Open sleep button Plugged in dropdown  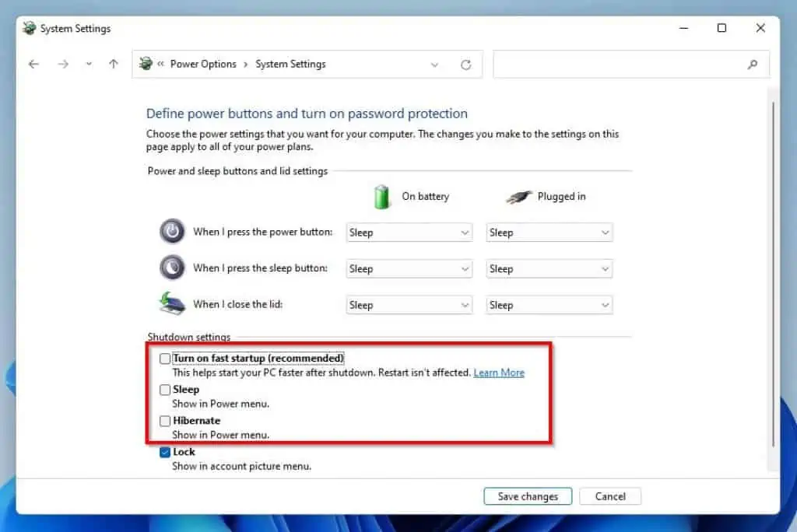[x=549, y=269]
